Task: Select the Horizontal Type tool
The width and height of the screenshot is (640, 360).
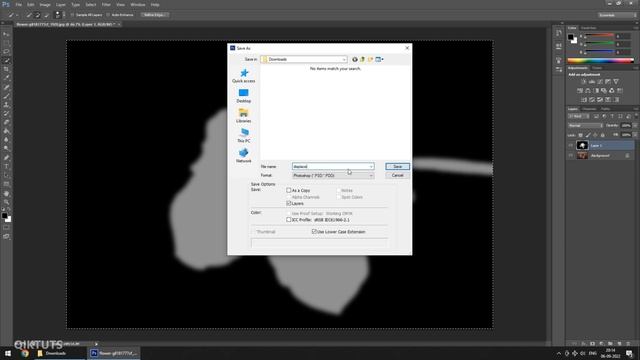Action: click(6, 167)
